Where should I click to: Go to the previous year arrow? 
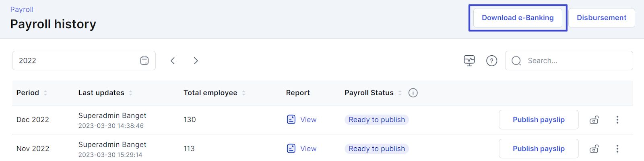coord(173,61)
